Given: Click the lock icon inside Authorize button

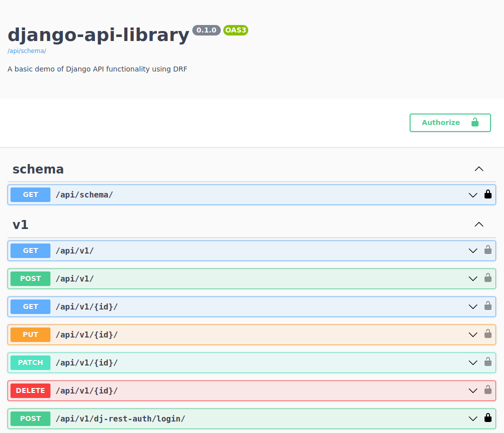Looking at the screenshot, I should [475, 122].
